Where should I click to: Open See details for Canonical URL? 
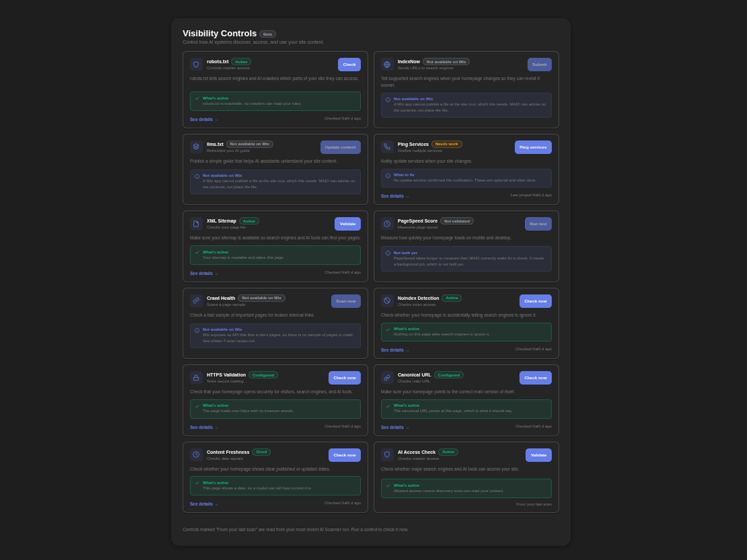tap(395, 427)
